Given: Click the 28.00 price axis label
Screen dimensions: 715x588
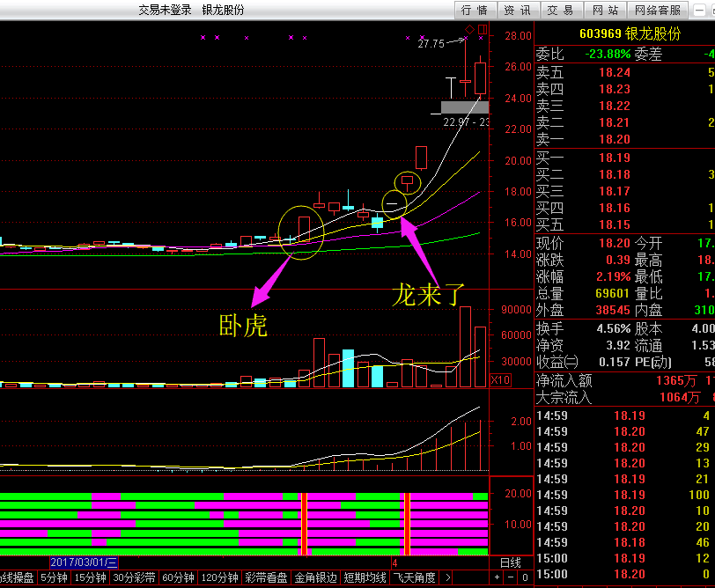Looking at the screenshot, I should tap(518, 36).
